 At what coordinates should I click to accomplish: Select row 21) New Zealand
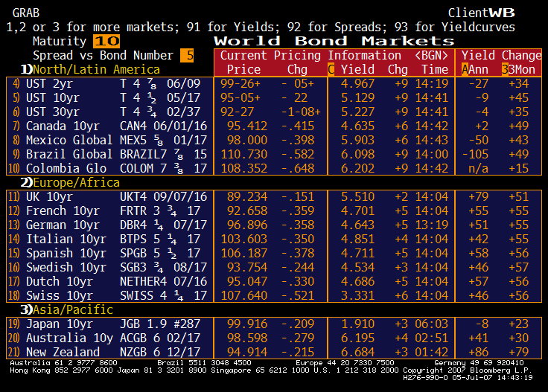coord(274,353)
